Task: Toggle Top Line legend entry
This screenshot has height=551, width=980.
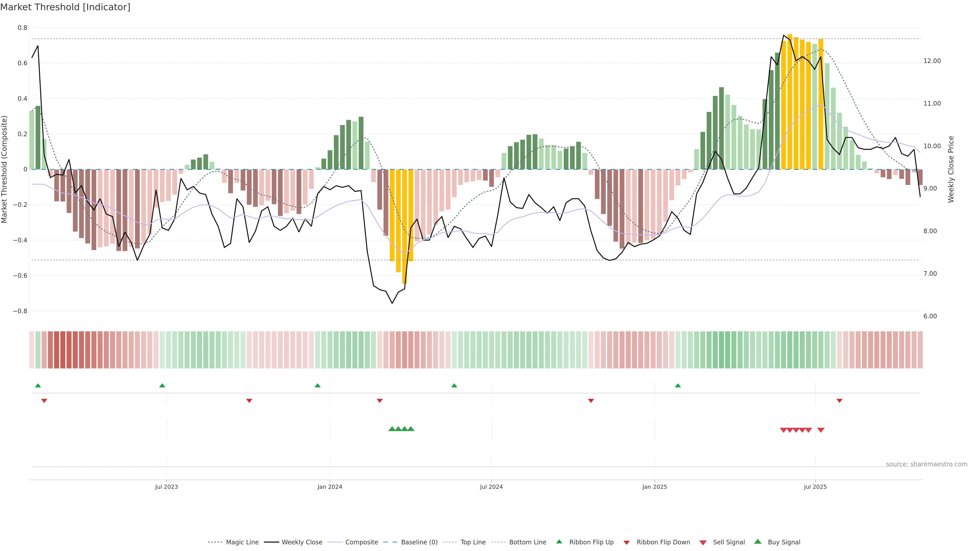Action: point(473,542)
